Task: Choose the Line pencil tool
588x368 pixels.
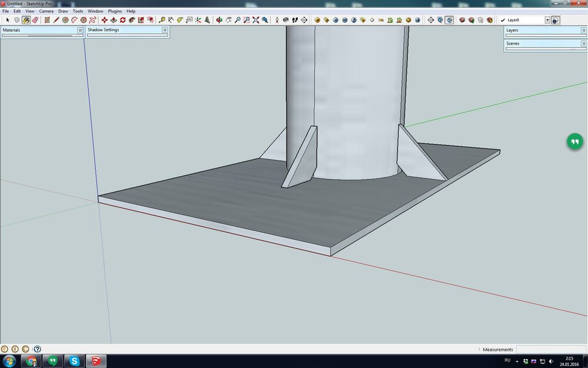Action: [x=56, y=20]
